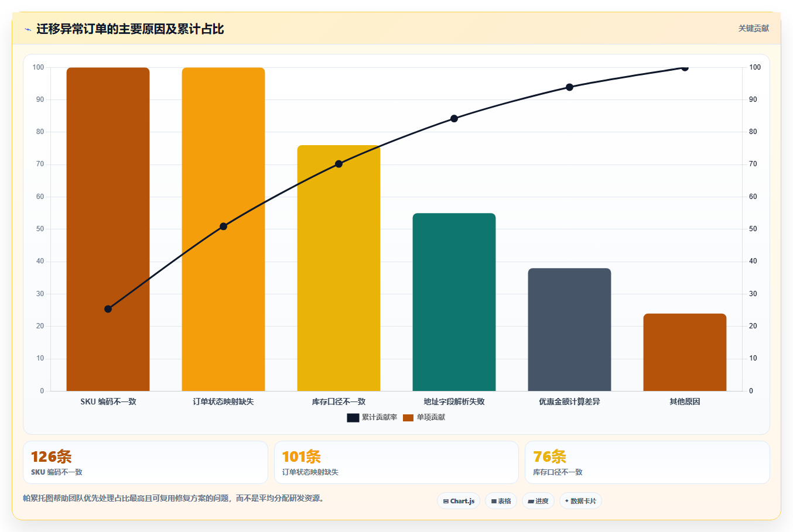Click the left y-axis 50 tick label

(40, 229)
